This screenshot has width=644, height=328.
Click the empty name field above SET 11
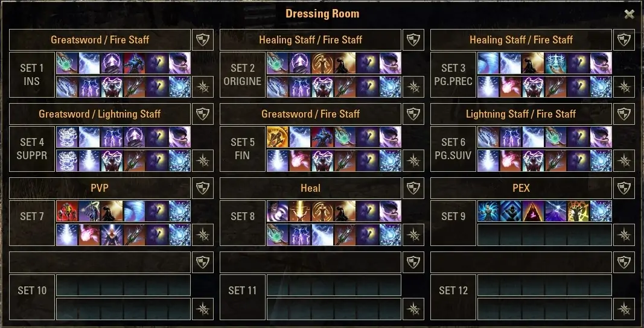310,262
